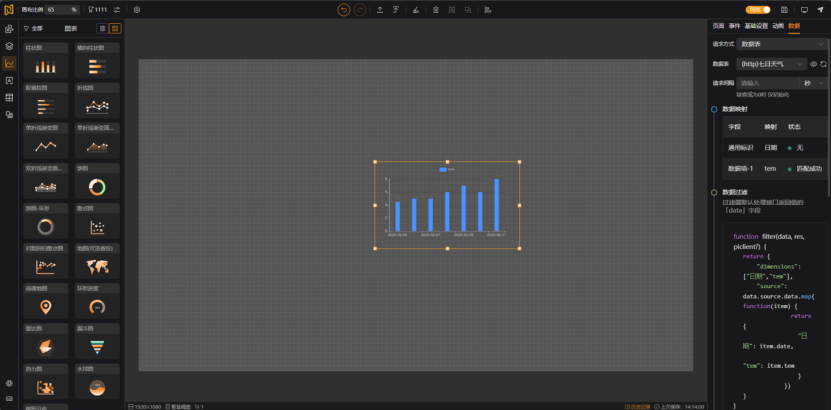
Task: Select the water ball chart thumbnail
Action: click(97, 381)
